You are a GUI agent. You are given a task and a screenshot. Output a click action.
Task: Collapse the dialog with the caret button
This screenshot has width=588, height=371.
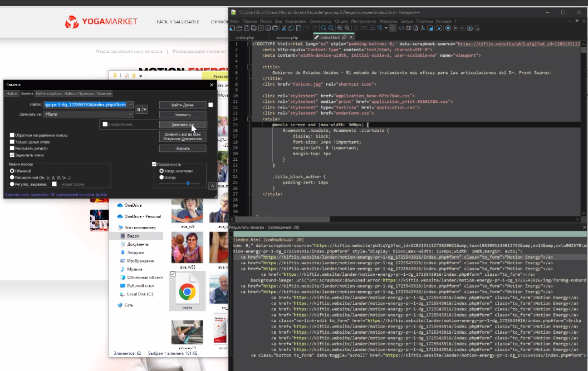pos(212,186)
